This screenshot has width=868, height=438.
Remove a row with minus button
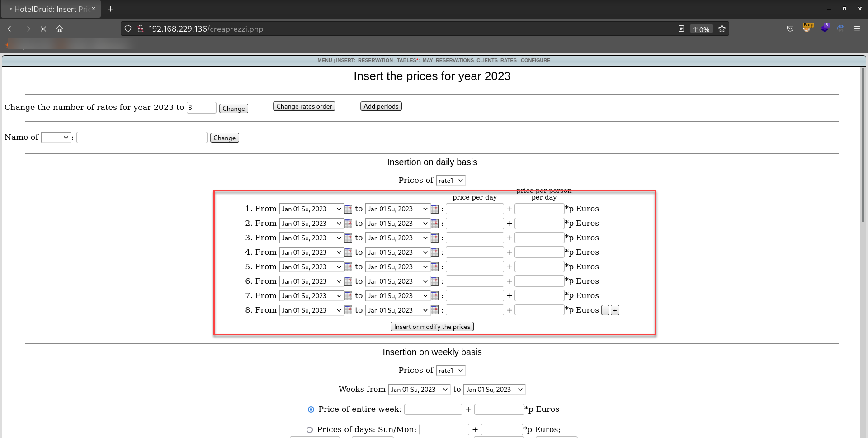605,310
